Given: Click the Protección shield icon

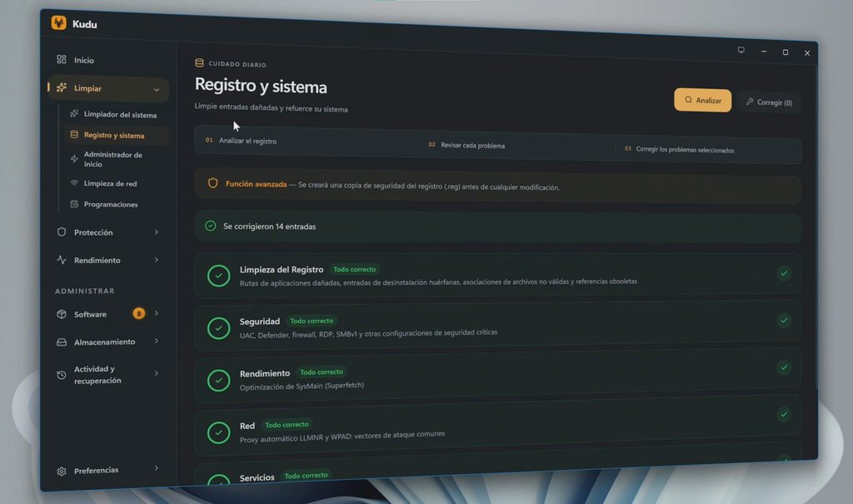Looking at the screenshot, I should (62, 232).
